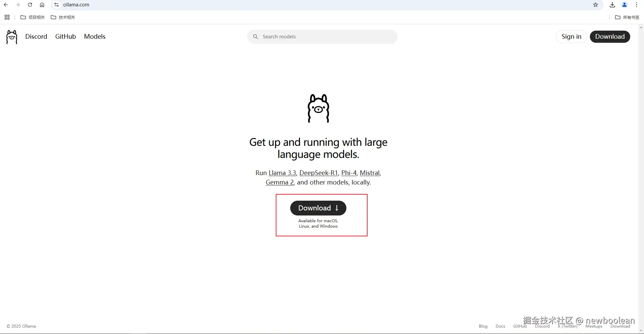The height and width of the screenshot is (334, 644).
Task: Click the large llama logo in the hero
Action: click(318, 108)
